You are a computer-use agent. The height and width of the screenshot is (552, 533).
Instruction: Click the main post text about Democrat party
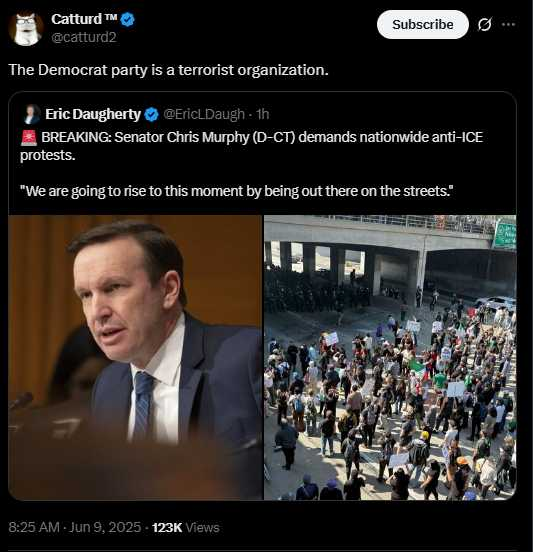pos(168,70)
